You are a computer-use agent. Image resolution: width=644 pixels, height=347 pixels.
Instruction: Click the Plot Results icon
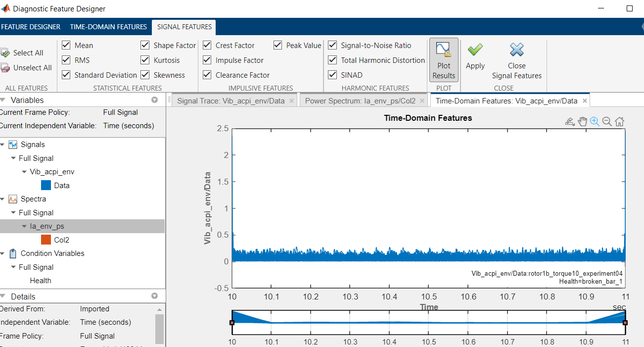point(444,50)
